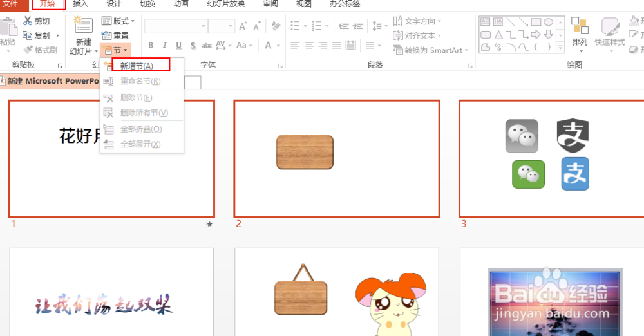This screenshot has width=644, height=336.
Task: Click the Numbering list icon
Action: [x=317, y=26]
